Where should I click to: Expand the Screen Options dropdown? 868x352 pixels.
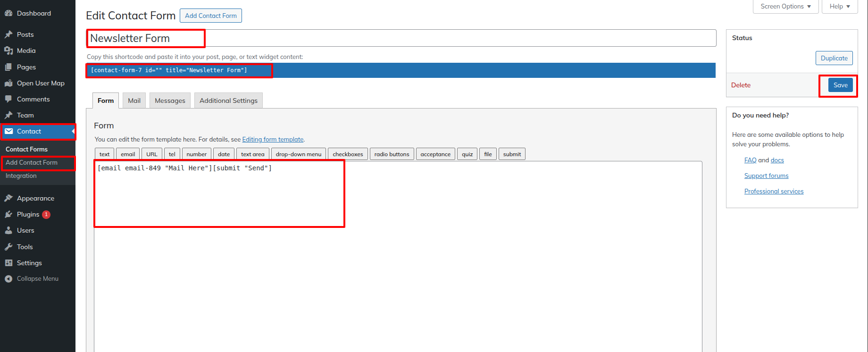[x=785, y=7]
